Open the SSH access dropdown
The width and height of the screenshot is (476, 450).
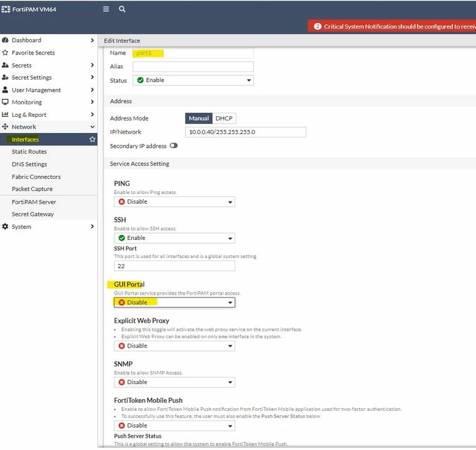(x=175, y=238)
